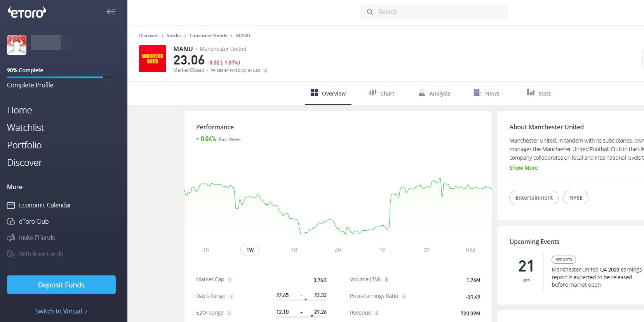This screenshot has width=644, height=322.
Task: Click the Deposit Funds button
Action: point(61,285)
